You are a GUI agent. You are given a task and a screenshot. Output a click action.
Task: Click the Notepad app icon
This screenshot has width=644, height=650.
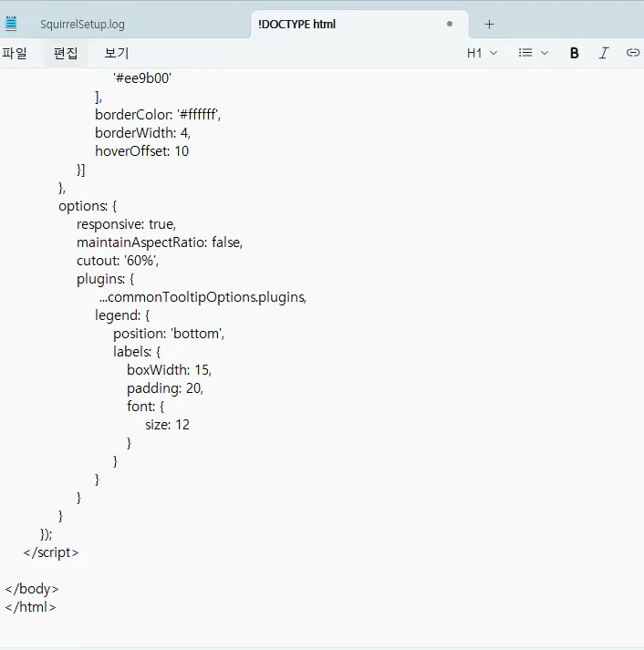[11, 24]
